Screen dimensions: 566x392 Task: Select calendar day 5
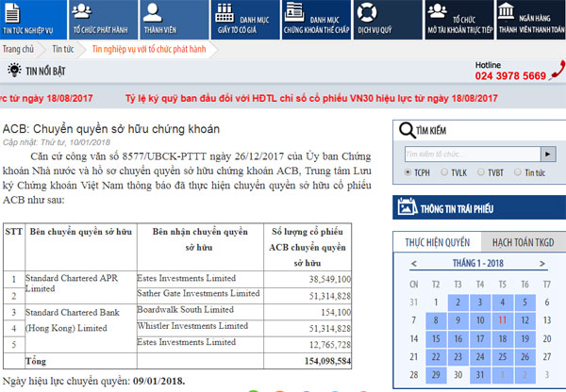524,302
